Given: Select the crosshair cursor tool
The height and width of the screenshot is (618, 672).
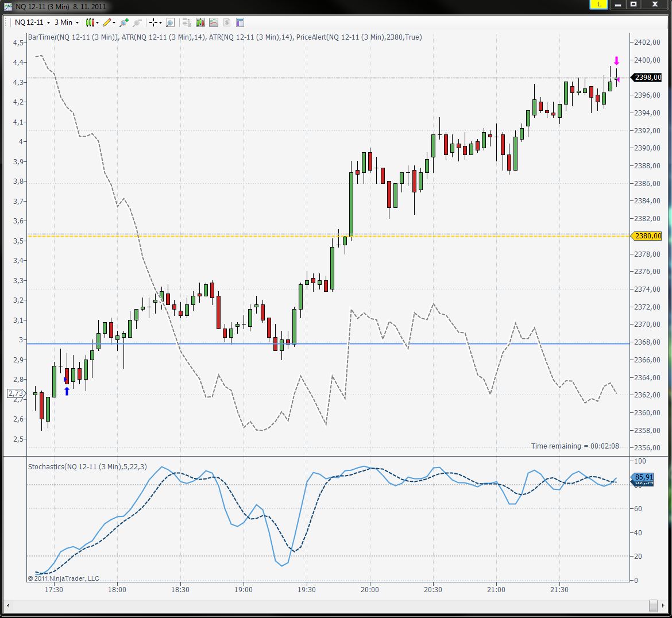Looking at the screenshot, I should tap(155, 22).
